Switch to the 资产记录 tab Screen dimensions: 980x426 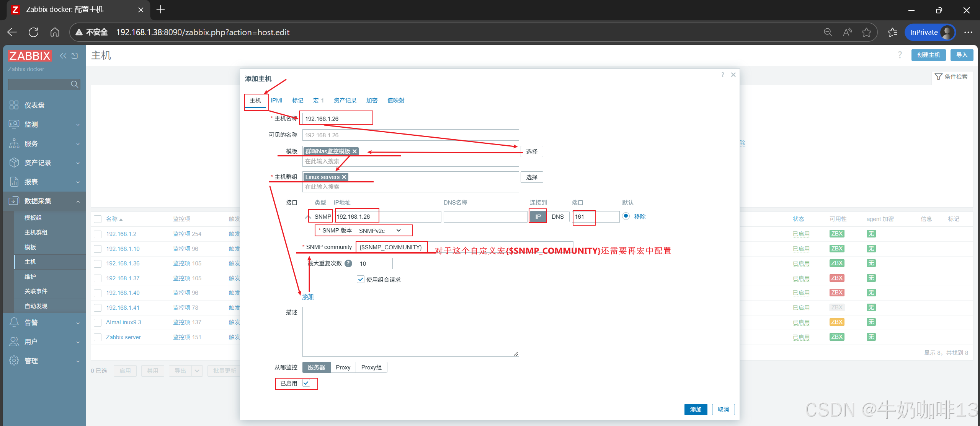coord(345,100)
